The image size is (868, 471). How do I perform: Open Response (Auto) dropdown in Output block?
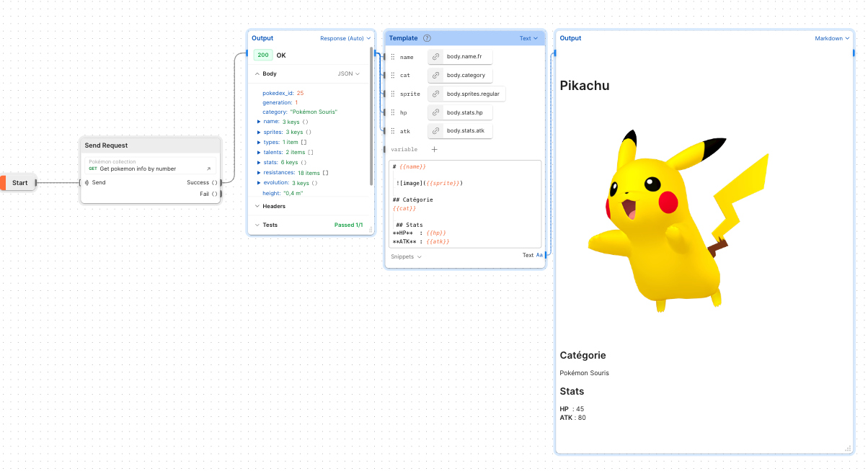coord(345,38)
